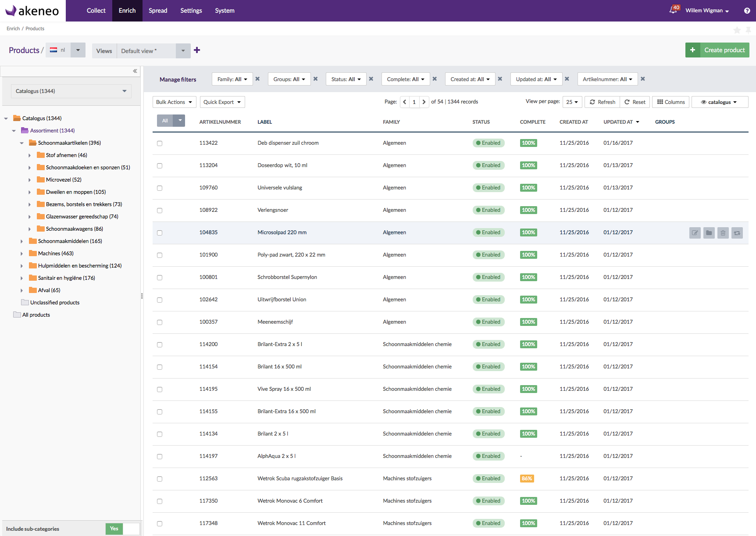Go to the next page of products
This screenshot has width=756, height=536.
tap(424, 102)
